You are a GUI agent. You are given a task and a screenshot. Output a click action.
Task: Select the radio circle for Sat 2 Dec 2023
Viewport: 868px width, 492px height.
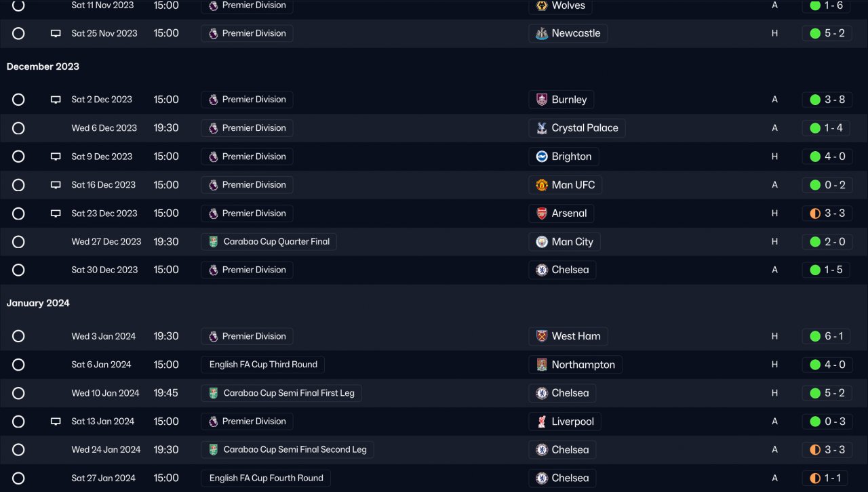pyautogui.click(x=18, y=100)
